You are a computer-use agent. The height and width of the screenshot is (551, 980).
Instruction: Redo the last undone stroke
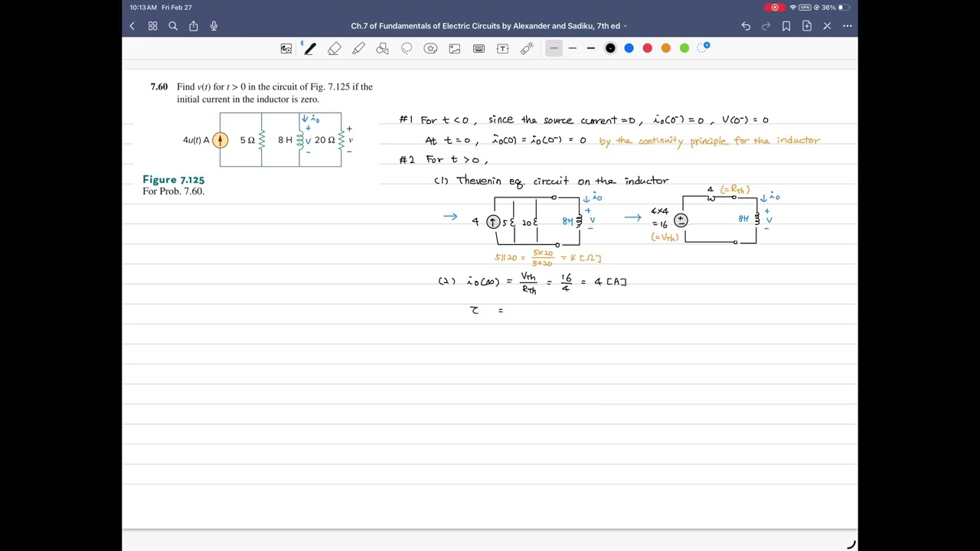point(766,26)
